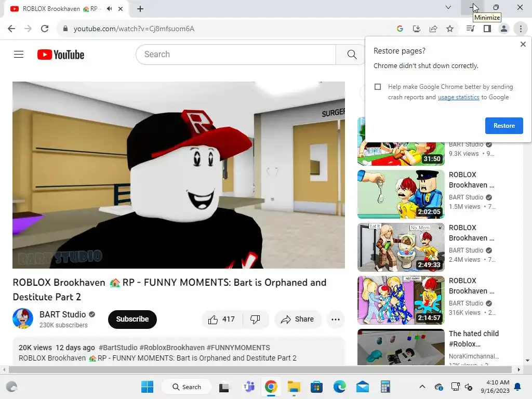Share this page icon in address bar
The width and height of the screenshot is (532, 399).
point(433,29)
